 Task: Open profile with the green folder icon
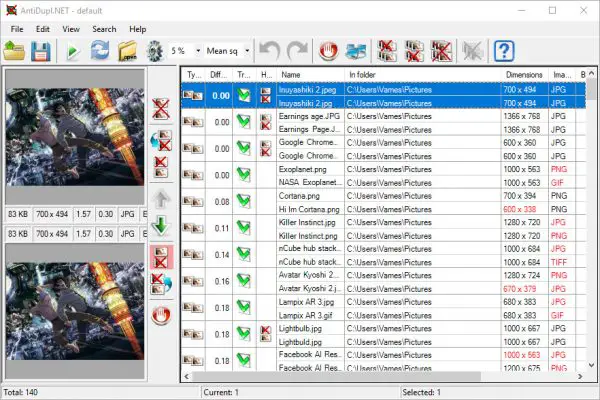coord(14,51)
